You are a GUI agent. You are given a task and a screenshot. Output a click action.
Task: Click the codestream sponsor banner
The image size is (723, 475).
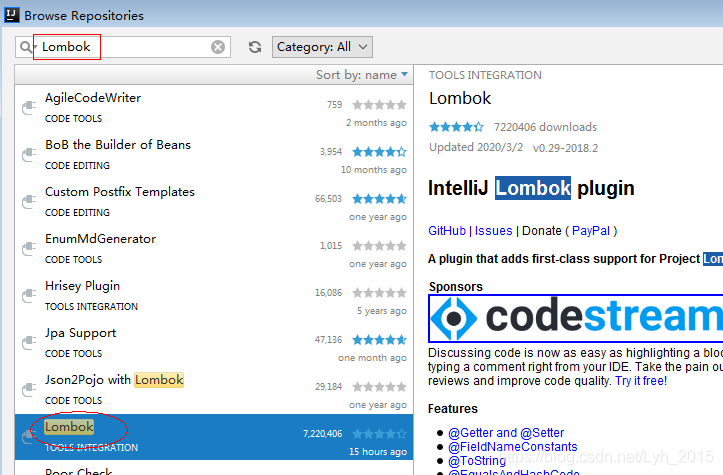click(575, 318)
